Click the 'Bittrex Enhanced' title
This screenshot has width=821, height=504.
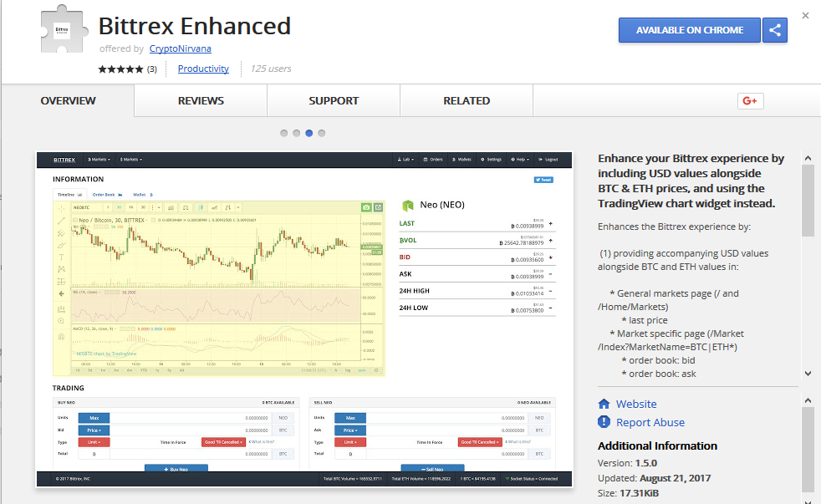pos(194,26)
